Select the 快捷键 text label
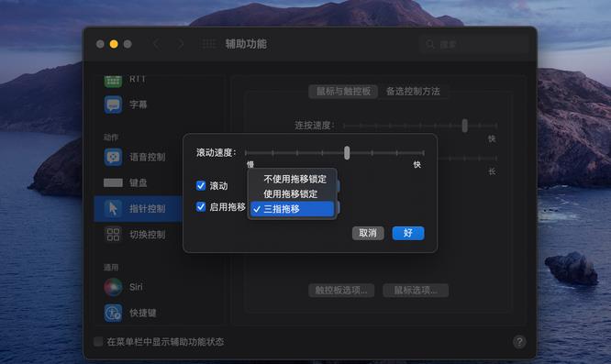Viewport: 611px width, 364px height. [x=143, y=313]
